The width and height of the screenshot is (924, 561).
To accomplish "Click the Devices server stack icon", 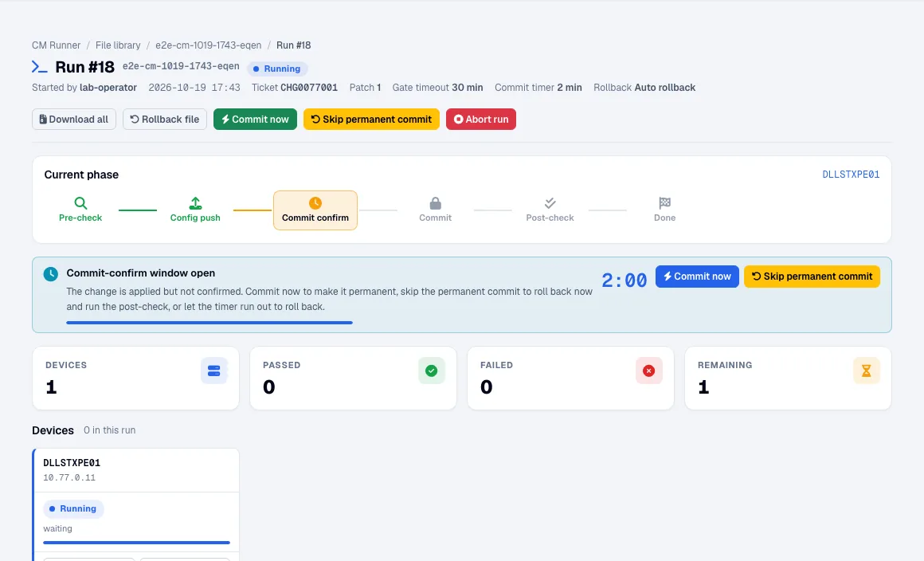I will (214, 371).
